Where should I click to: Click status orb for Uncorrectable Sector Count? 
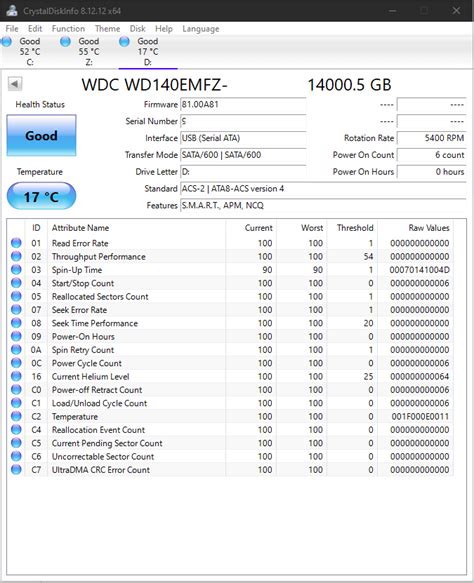(x=16, y=457)
